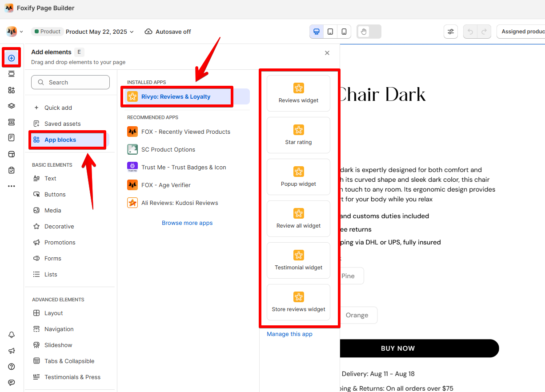Switch to the mobile preview icon
Screen dimensions: 545x392
click(344, 32)
